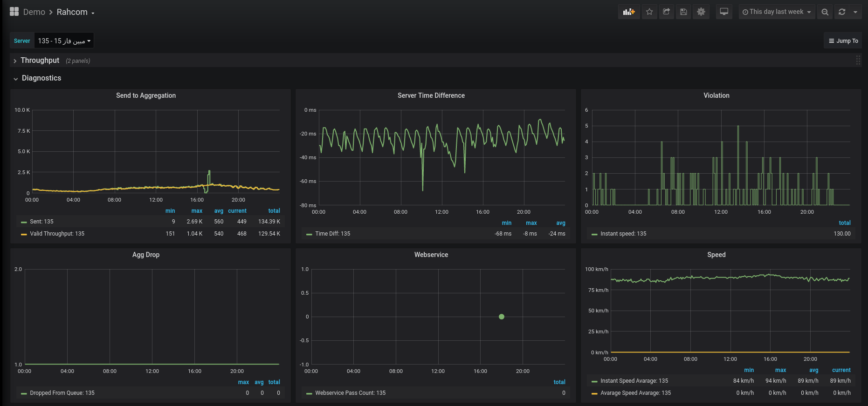Toggle Avarage Speed Avarage: 135 series

635,393
